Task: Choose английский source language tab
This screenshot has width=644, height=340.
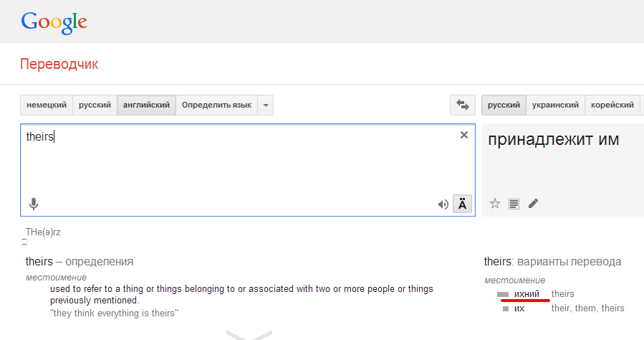Action: (x=146, y=105)
